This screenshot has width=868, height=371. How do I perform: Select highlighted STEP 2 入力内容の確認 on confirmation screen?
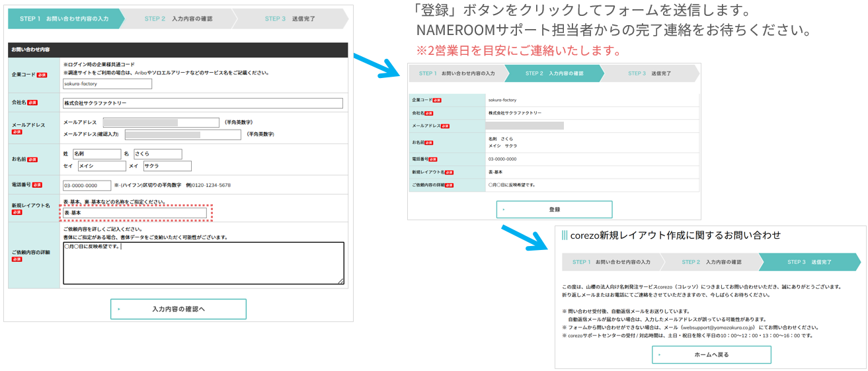coord(554,73)
